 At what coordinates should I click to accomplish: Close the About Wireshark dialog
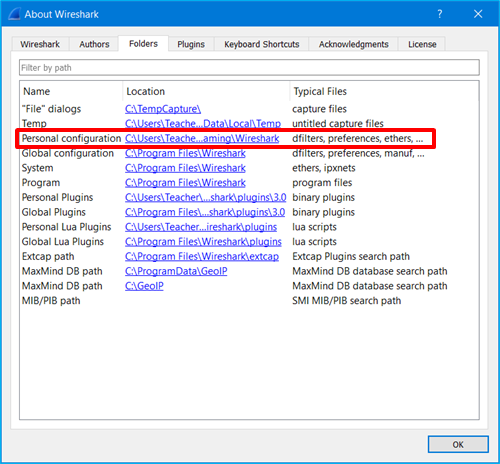tap(478, 14)
